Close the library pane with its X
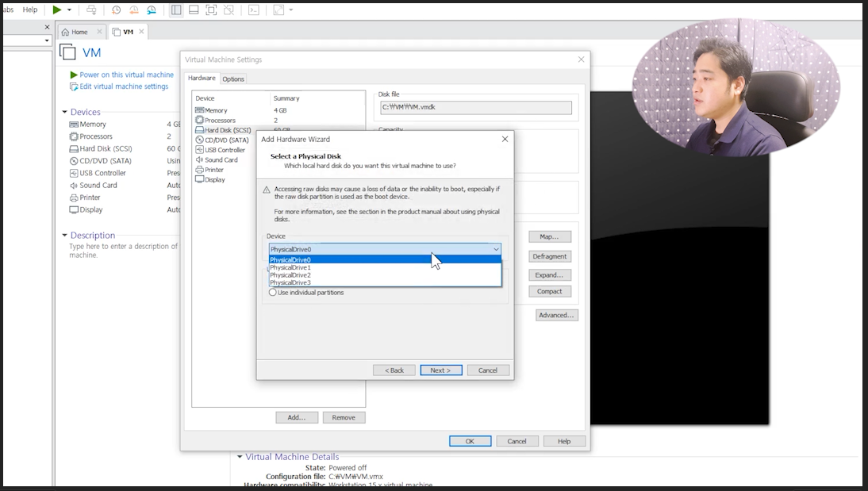Viewport: 868px width, 491px height. point(47,26)
